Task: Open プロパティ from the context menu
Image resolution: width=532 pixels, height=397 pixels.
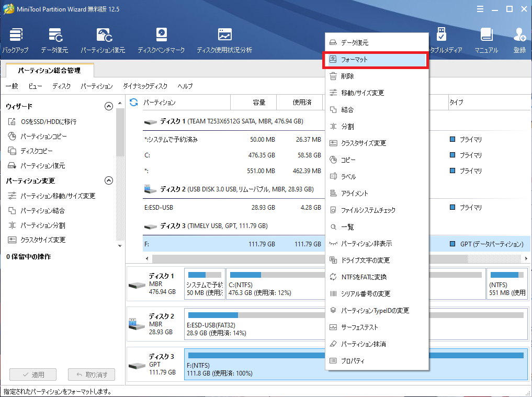Action: tap(377, 361)
